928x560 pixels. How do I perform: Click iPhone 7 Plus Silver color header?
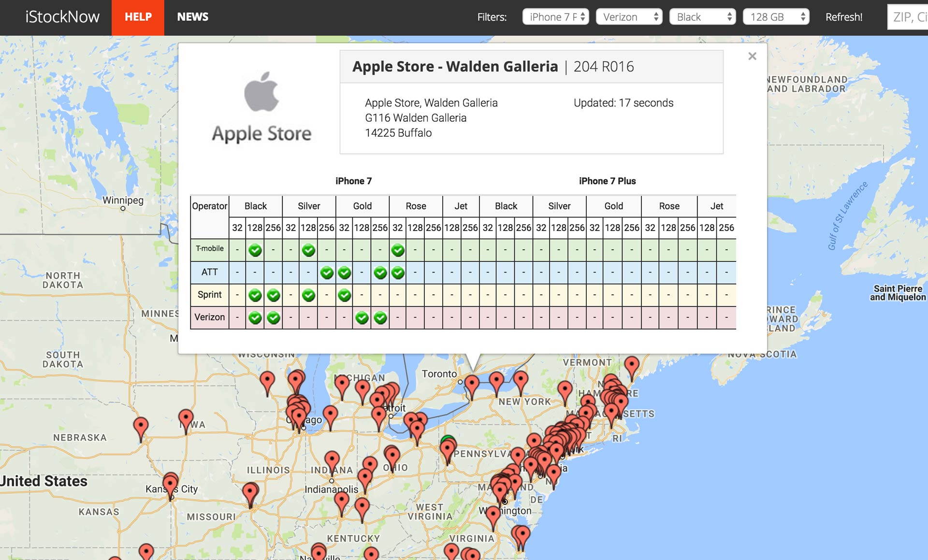[559, 206]
